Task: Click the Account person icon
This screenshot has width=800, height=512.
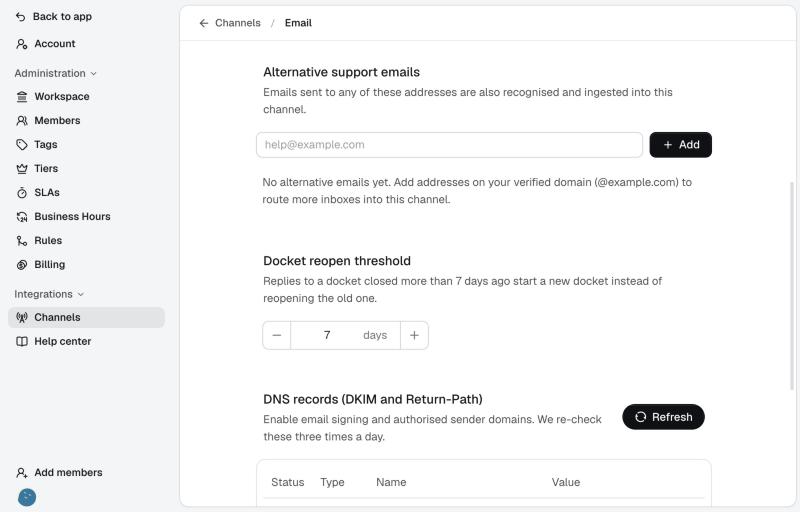Action: pos(21,44)
